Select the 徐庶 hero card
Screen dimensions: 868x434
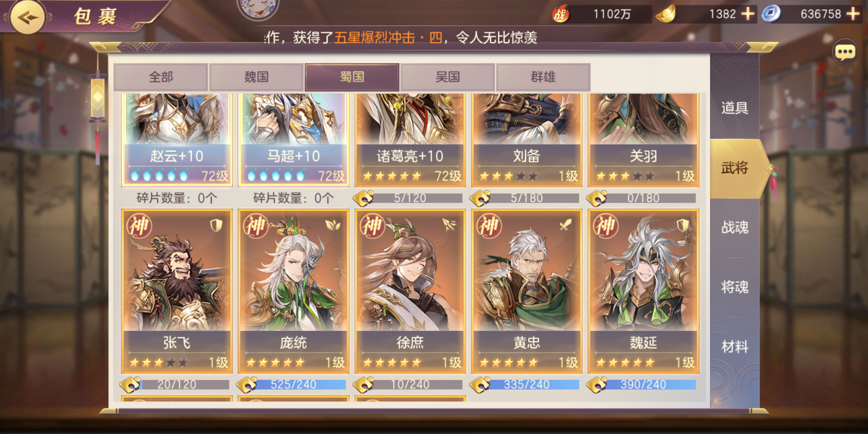coord(410,291)
